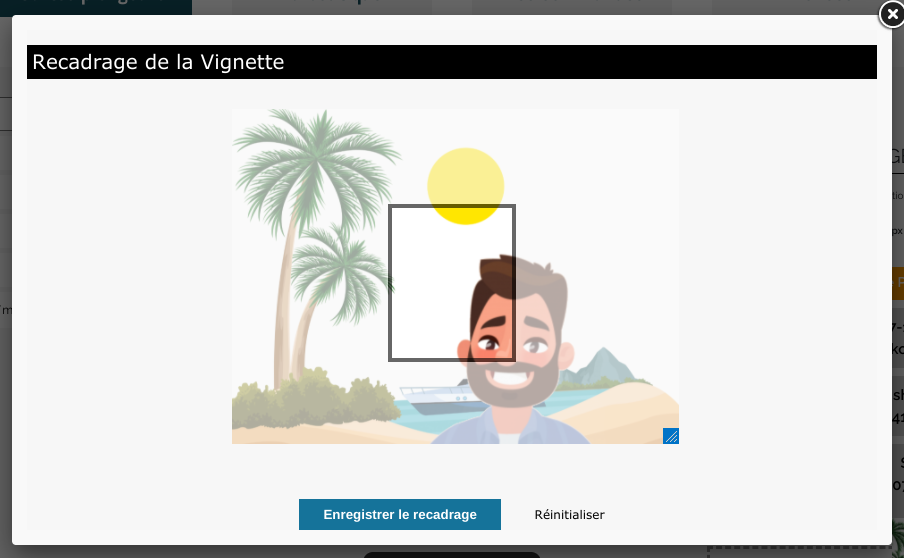Click the blue resize handle icon
The width and height of the screenshot is (904, 558).
(671, 436)
